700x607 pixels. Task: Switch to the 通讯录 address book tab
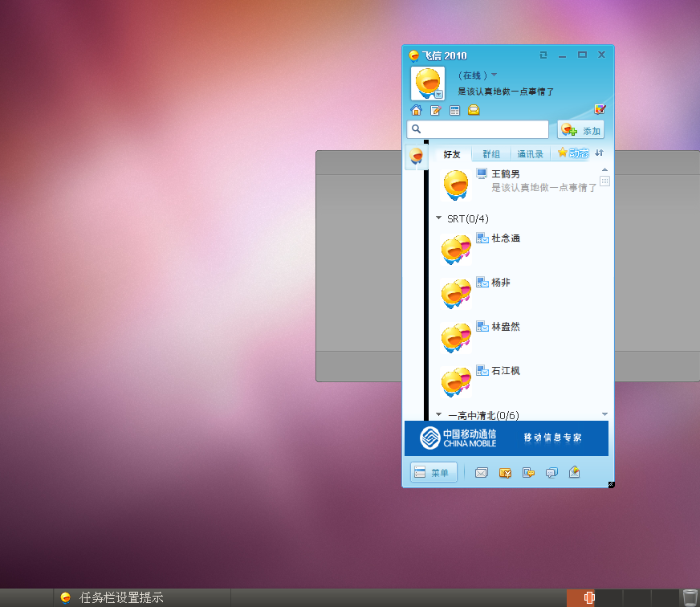(x=530, y=154)
